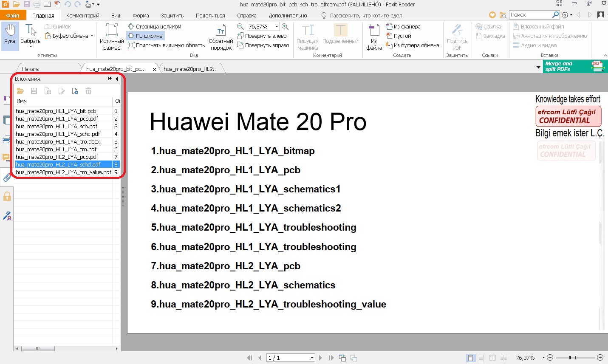Switch to facing pages view in status bar
The height and width of the screenshot is (364, 608).
pos(492,358)
